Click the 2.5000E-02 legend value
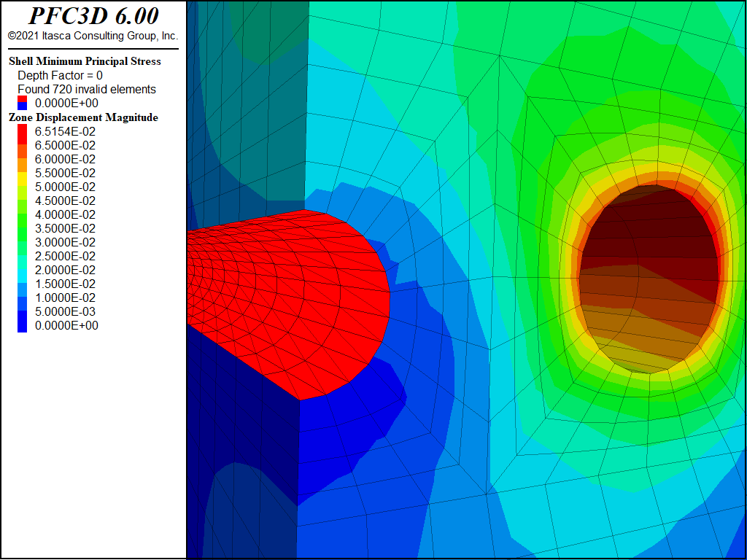Screen dimensions: 747x560 65,256
